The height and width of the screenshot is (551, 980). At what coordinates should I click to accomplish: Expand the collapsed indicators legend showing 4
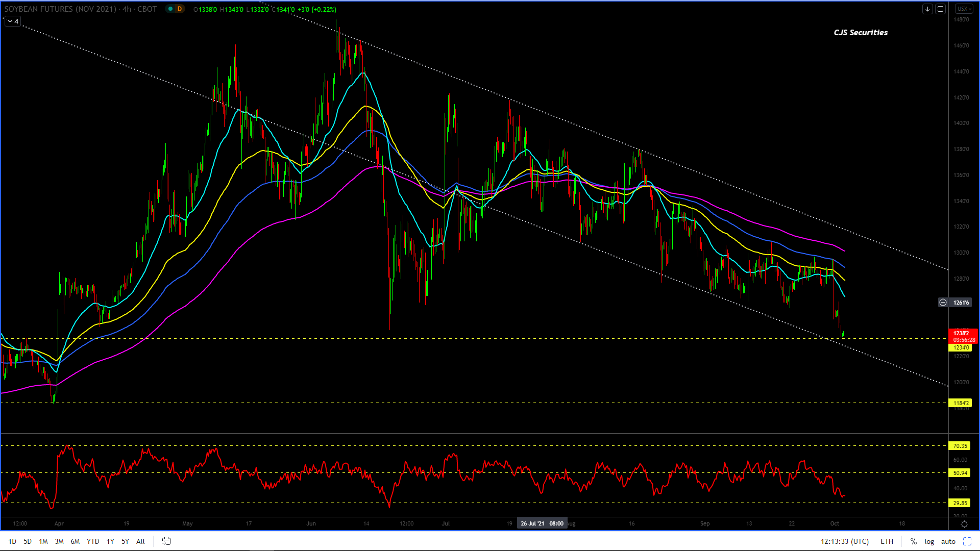pyautogui.click(x=13, y=21)
